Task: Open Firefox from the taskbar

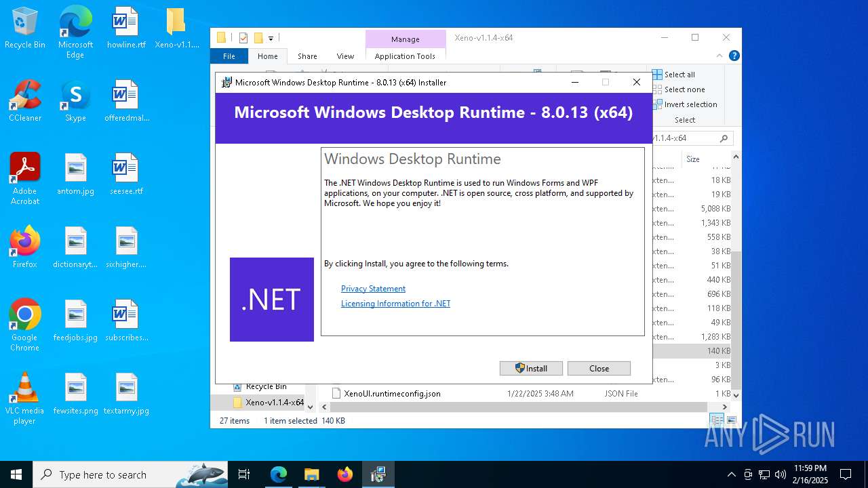Action: click(345, 474)
